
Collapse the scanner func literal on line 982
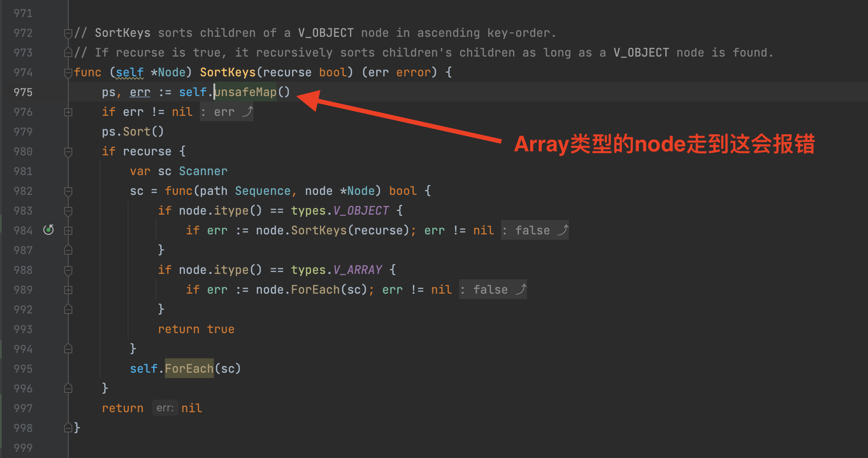point(68,191)
